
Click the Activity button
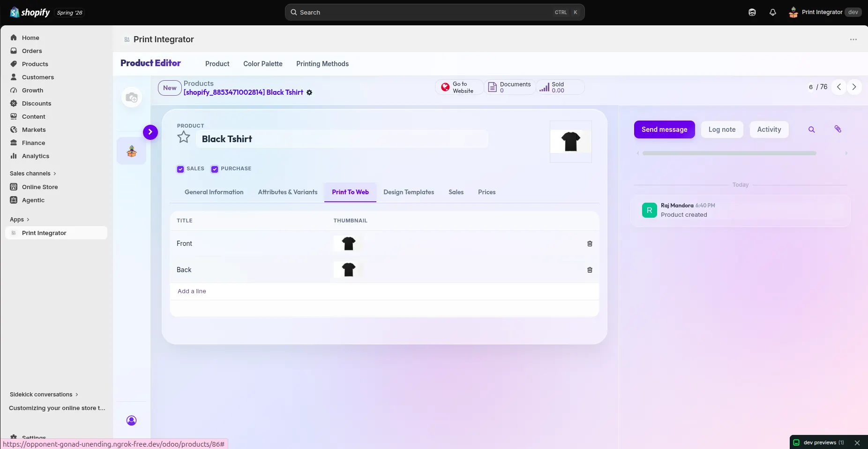(769, 129)
